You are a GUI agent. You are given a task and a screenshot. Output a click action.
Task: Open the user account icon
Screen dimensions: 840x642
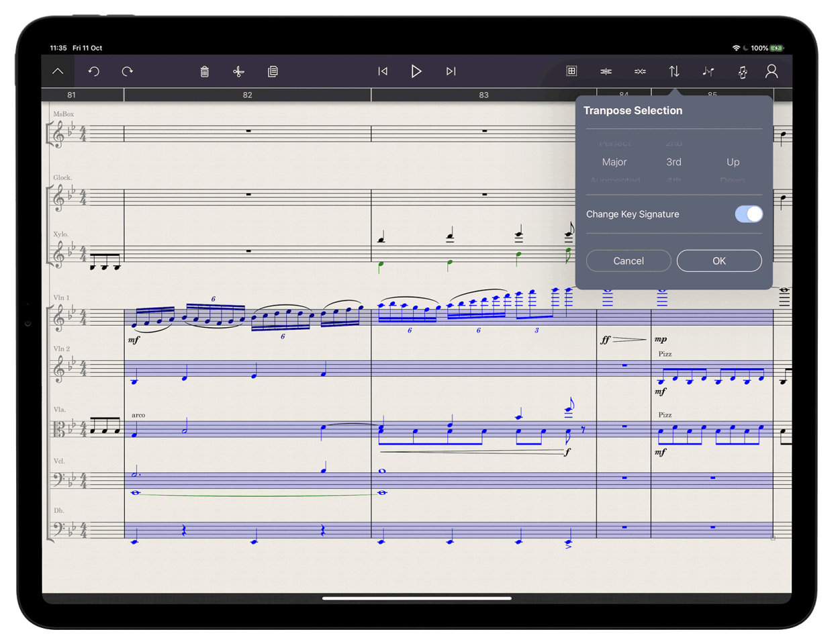pos(771,72)
